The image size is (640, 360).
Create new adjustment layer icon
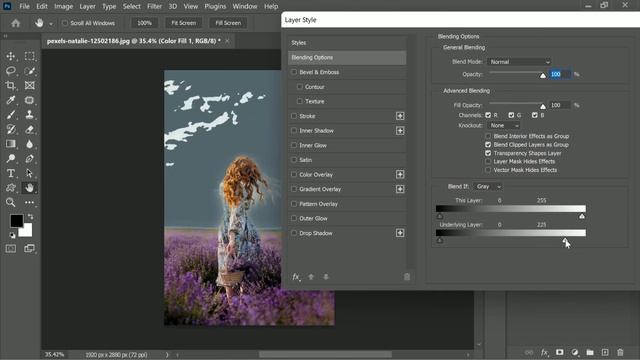(x=575, y=352)
